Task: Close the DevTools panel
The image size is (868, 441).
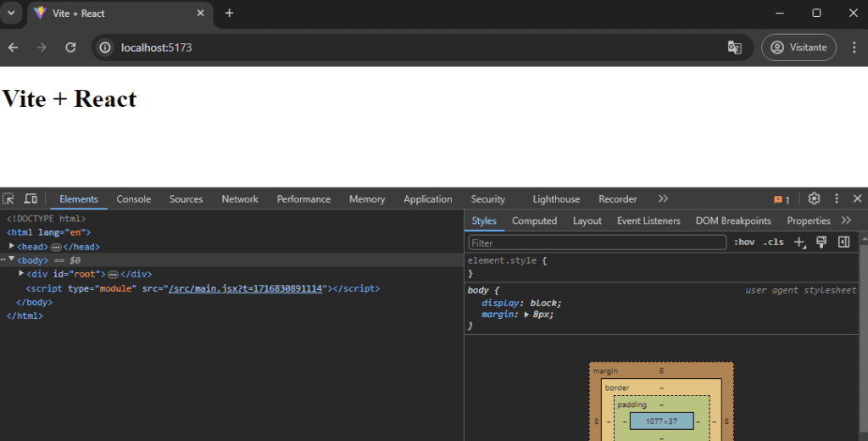Action: [x=858, y=198]
